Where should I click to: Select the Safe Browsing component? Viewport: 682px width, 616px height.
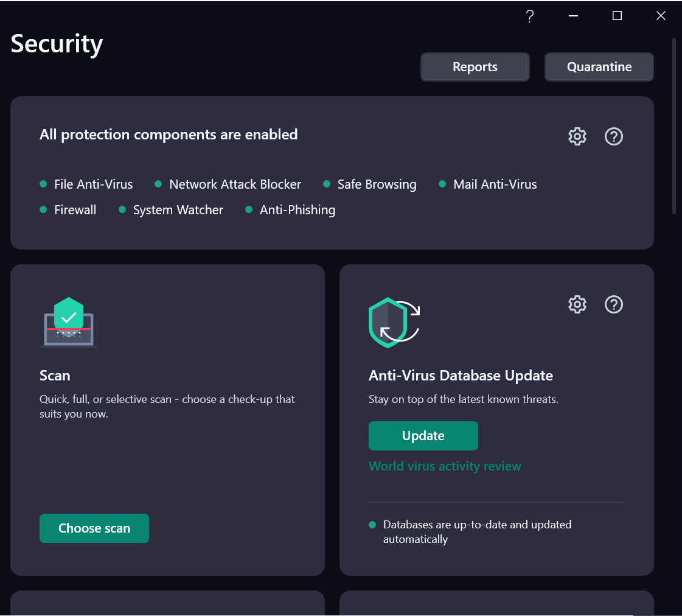(377, 184)
